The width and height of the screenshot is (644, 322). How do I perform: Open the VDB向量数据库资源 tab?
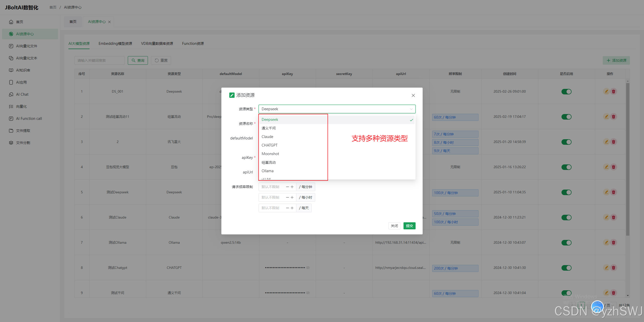pos(157,44)
